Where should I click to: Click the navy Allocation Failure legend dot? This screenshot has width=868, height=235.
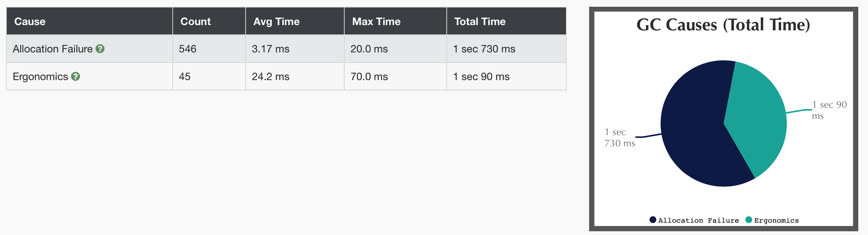[653, 220]
